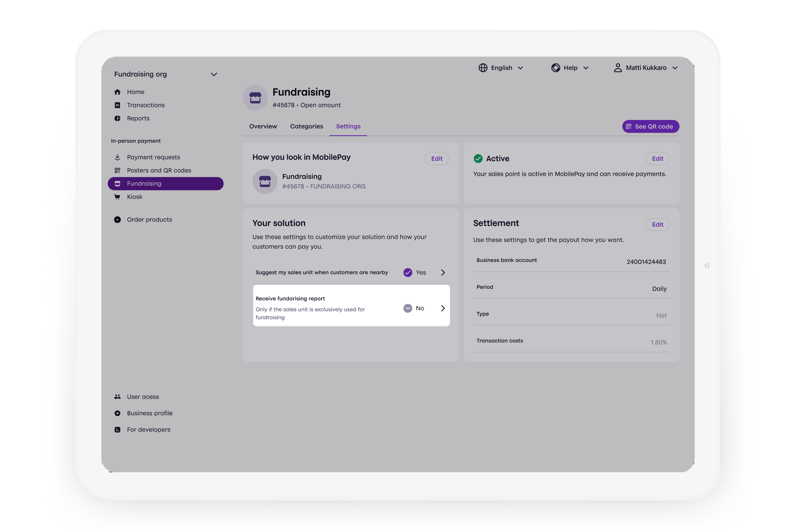Viewport: 798px width, 532px height.
Task: Click the See QR code button
Action: (650, 127)
